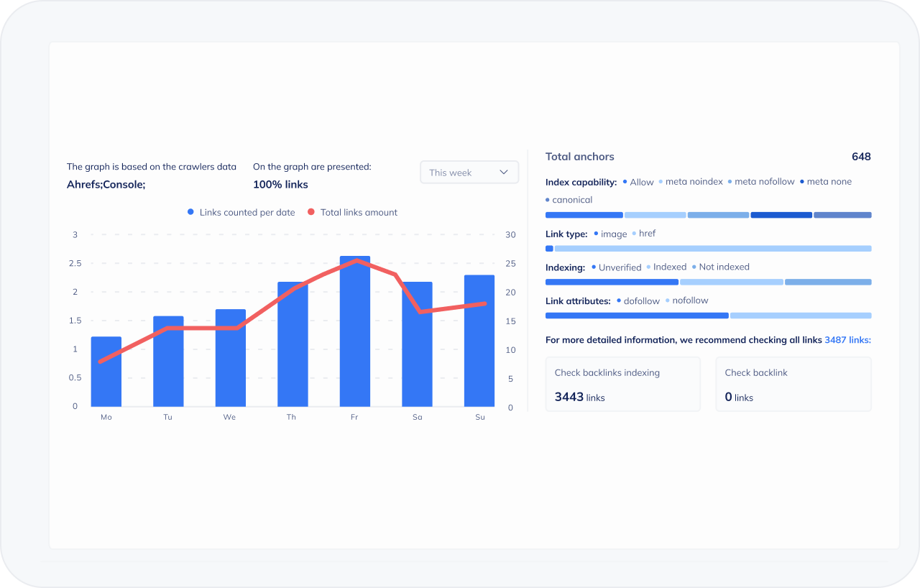The width and height of the screenshot is (920, 588).
Task: Click the Index capability label
Action: pyautogui.click(x=581, y=182)
